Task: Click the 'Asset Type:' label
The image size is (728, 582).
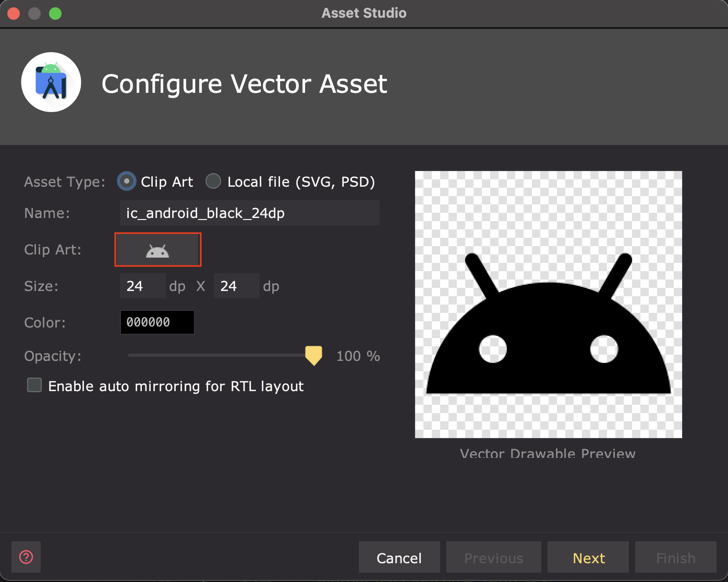Action: coord(65,182)
